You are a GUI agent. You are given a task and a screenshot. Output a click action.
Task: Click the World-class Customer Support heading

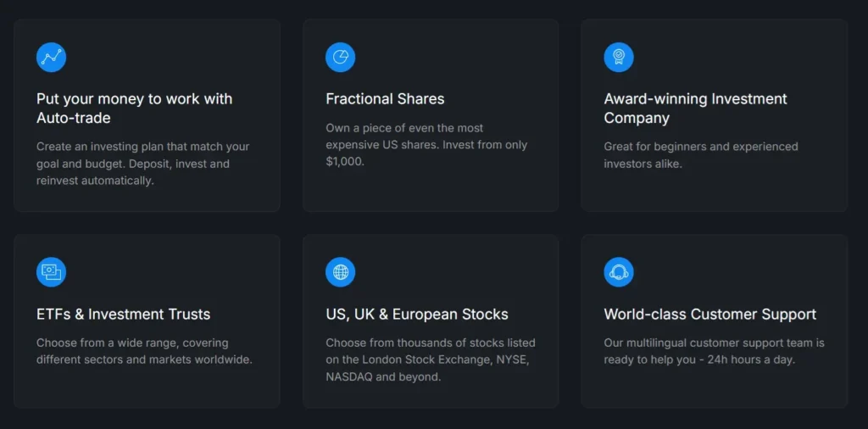(x=709, y=315)
